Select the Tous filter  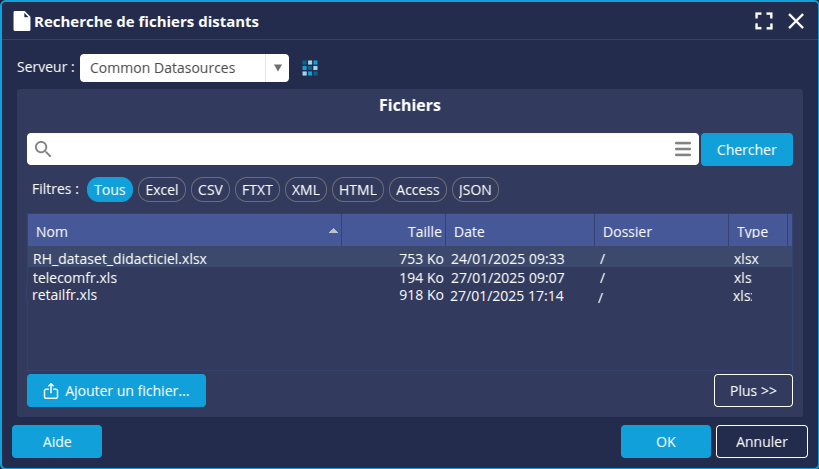click(x=110, y=190)
